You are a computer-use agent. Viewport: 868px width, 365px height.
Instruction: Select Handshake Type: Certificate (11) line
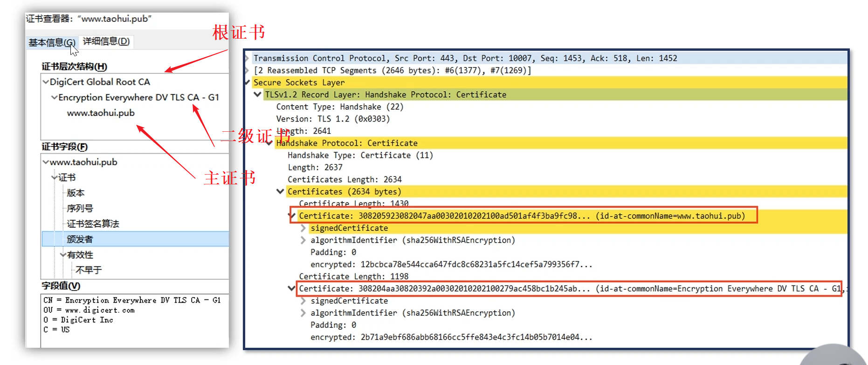click(x=360, y=155)
